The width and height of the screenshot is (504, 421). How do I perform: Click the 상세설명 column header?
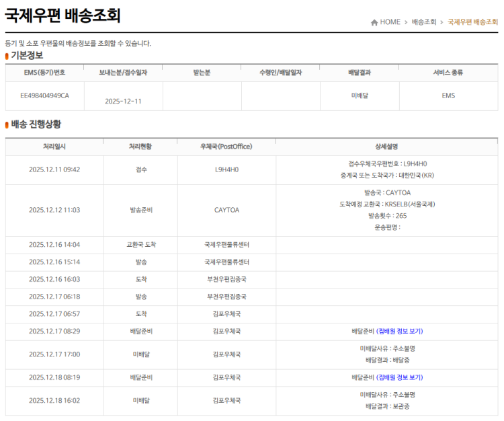point(386,147)
